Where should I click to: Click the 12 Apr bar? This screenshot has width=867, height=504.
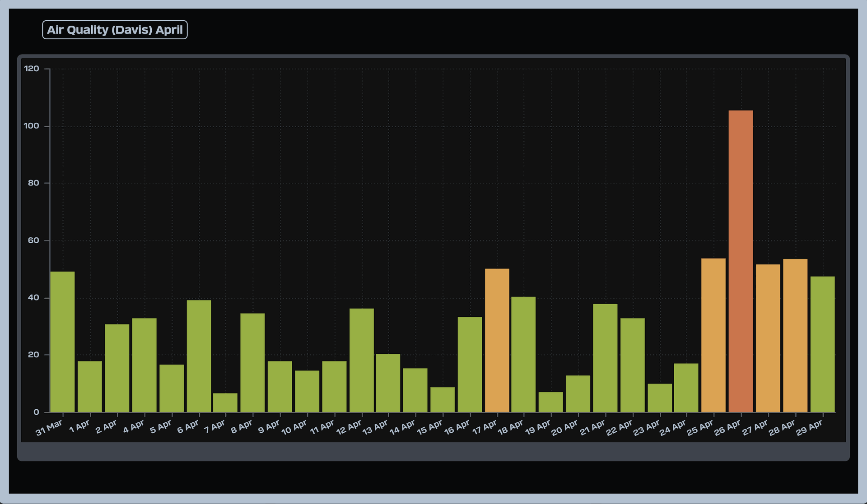(362, 361)
